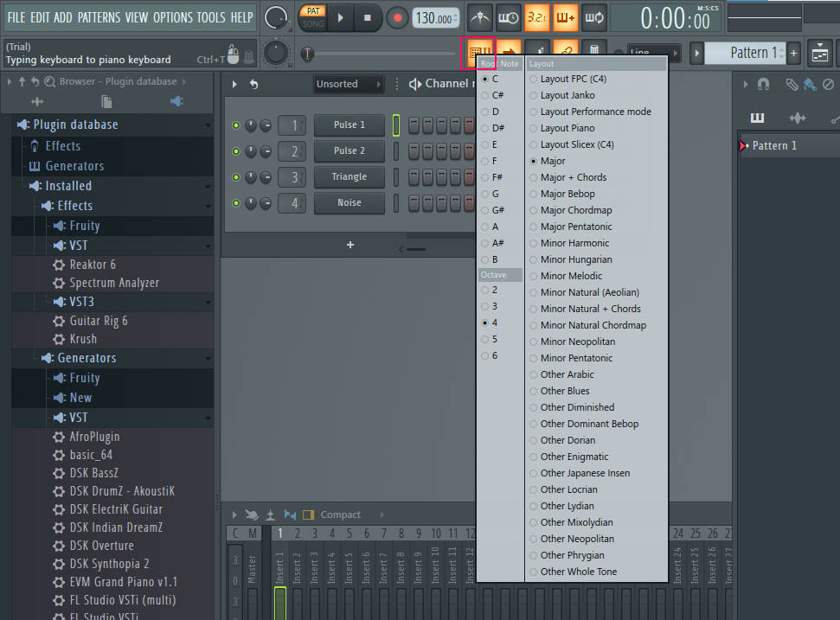
Task: Click the channel rack undo arrow icon
Action: point(254,84)
